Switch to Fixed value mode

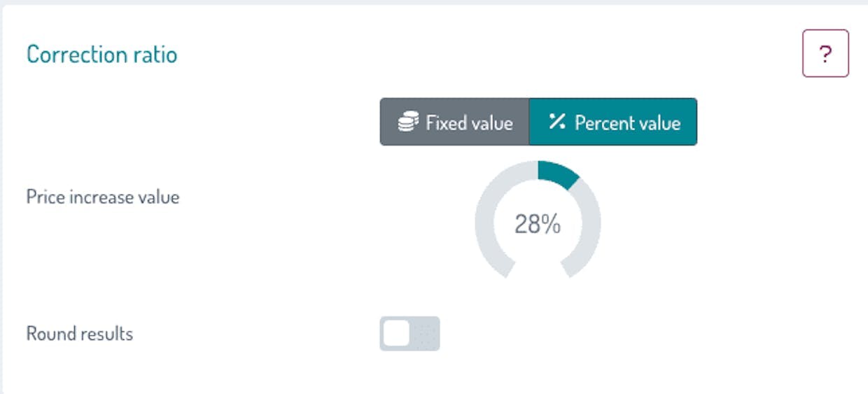pos(454,122)
